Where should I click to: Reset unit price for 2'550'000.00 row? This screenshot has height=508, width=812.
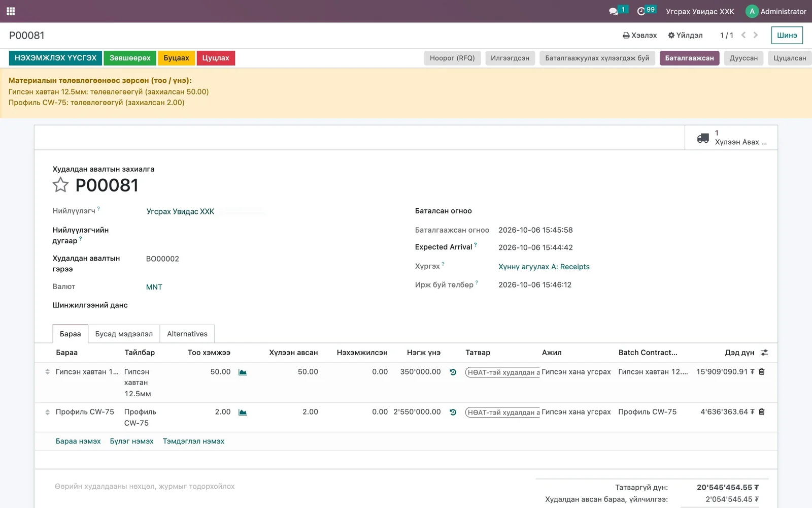453,412
